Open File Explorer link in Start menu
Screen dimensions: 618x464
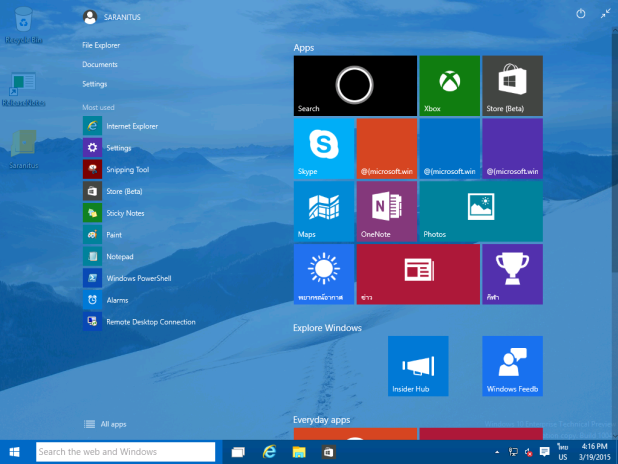[x=101, y=45]
